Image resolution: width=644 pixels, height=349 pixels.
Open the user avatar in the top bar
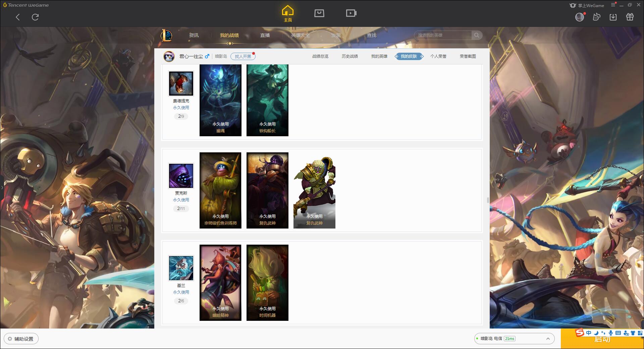[580, 17]
